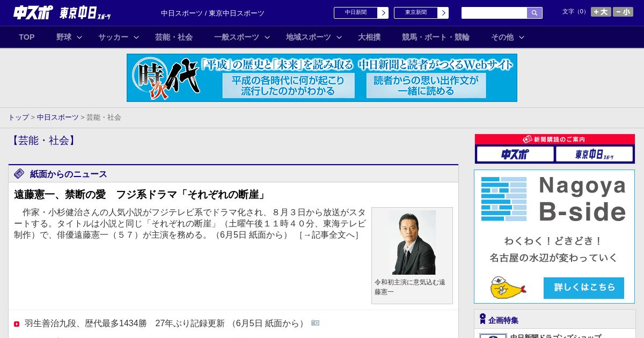Viewport: 644px width, 338px height.
Task: Open 一般スポーツ navigation menu
Action: pyautogui.click(x=237, y=37)
